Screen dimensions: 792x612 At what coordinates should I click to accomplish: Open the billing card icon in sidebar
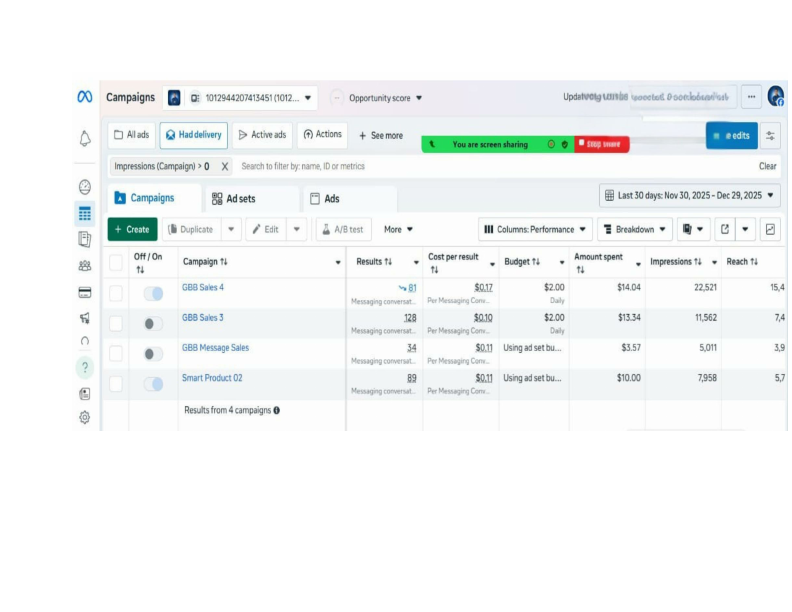point(85,292)
